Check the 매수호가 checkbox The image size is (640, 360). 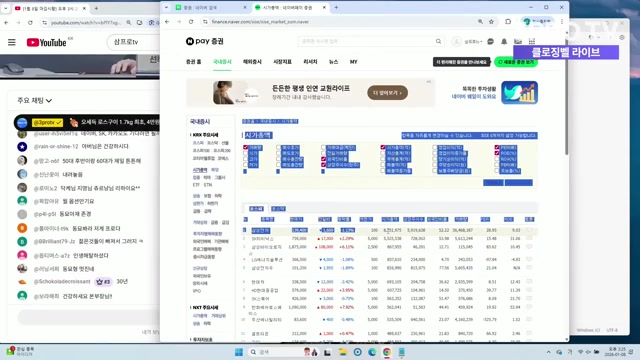pos(278,147)
